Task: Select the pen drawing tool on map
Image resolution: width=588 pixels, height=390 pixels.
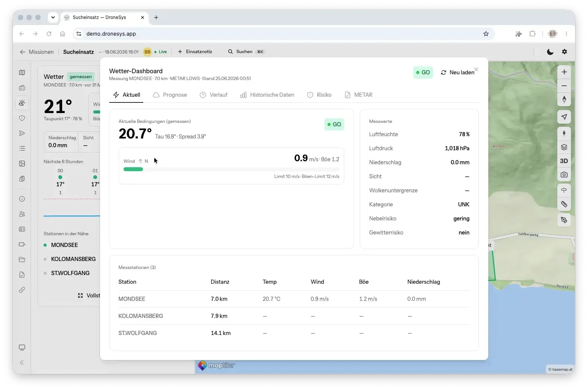Action: [x=564, y=220]
